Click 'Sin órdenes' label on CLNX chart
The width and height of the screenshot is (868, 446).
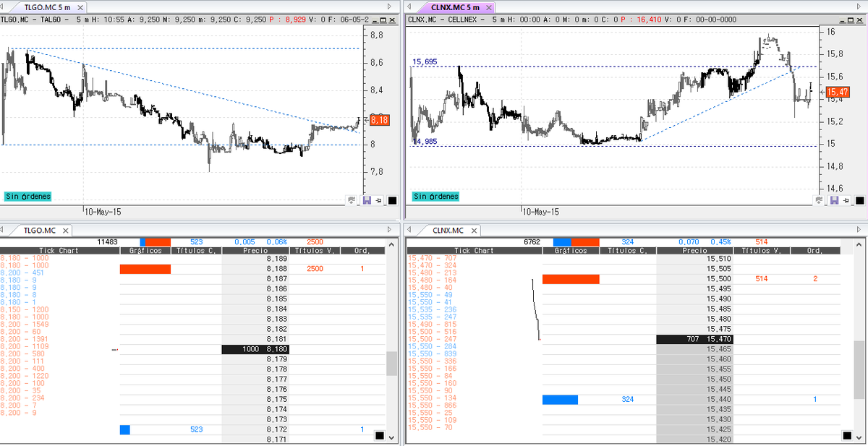tap(435, 197)
